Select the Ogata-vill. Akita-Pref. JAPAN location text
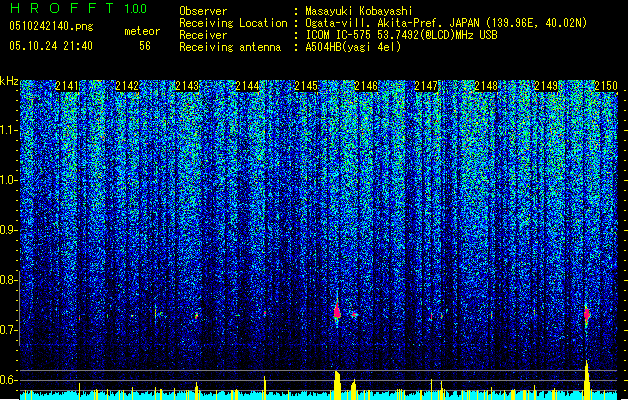Screen dimensions: 629x400 coord(446,23)
